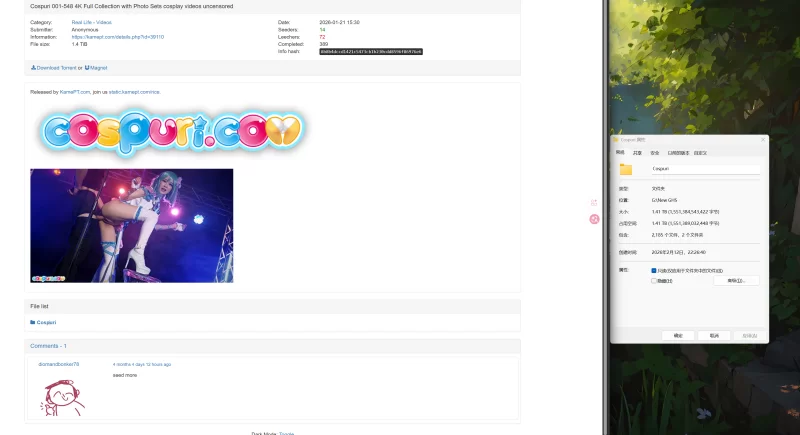Click diamandbeeker78's avatar drawing
Image resolution: width=800 pixels, height=435 pixels.
[62, 398]
